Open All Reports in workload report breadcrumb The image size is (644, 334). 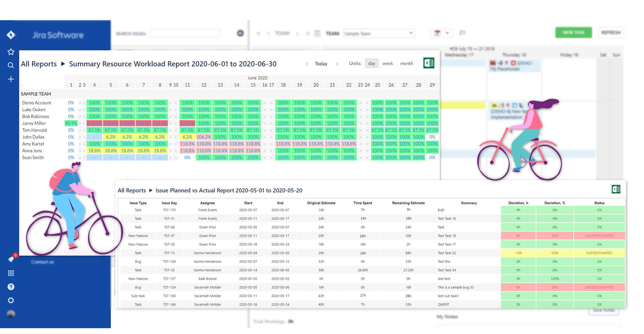click(x=39, y=64)
